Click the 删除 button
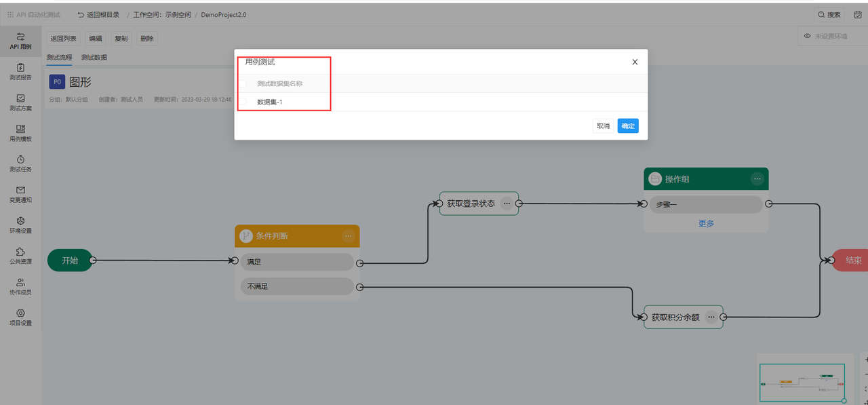Screen dimensions: 868x405 (147, 39)
